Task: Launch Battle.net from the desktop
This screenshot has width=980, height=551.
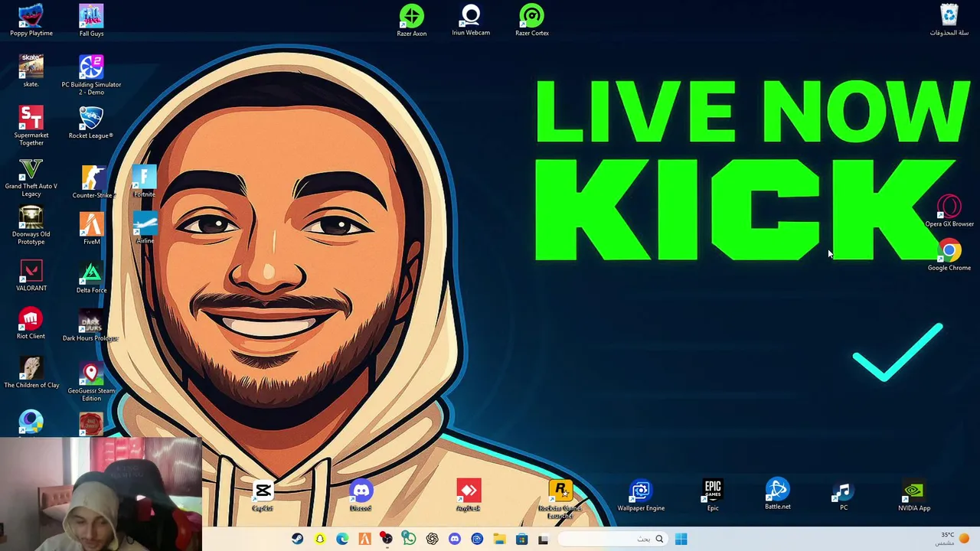Action: (777, 494)
